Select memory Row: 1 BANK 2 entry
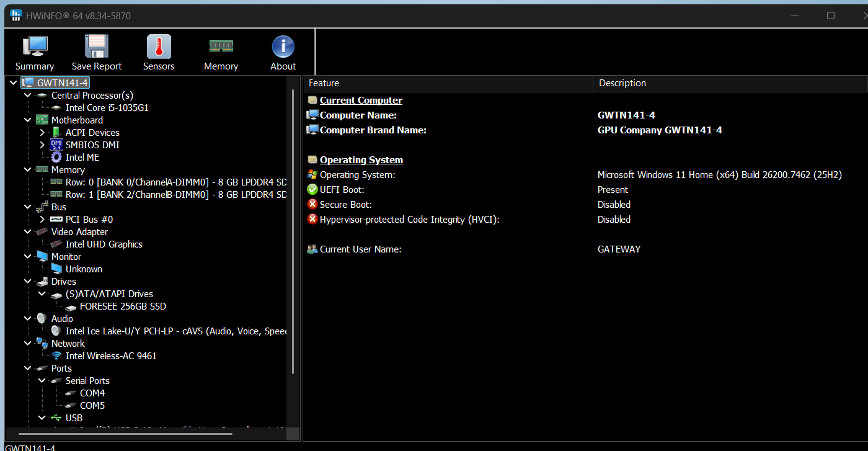868x451 pixels. [x=175, y=194]
